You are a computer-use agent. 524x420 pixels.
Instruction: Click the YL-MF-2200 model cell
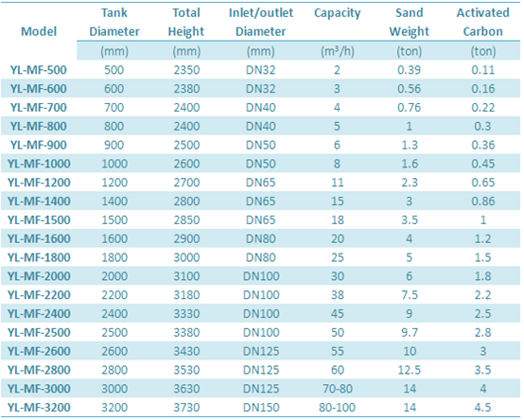point(39,295)
